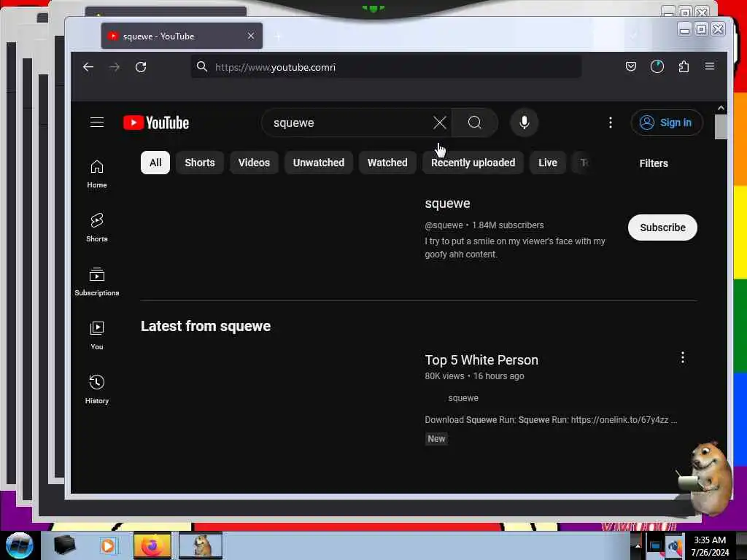Screen dimensions: 747x560
Task: Click the YouTube logo
Action: [156, 122]
